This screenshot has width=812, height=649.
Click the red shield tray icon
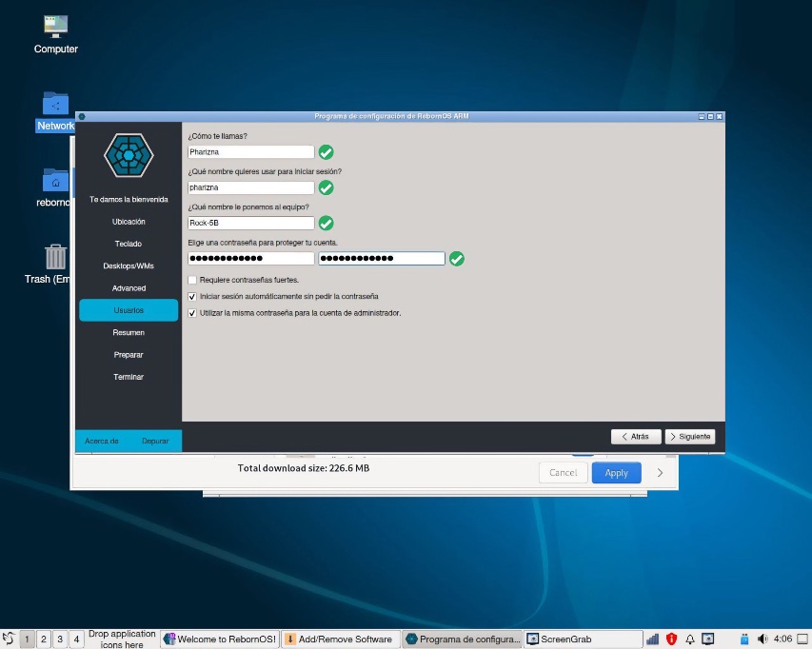(x=672, y=639)
